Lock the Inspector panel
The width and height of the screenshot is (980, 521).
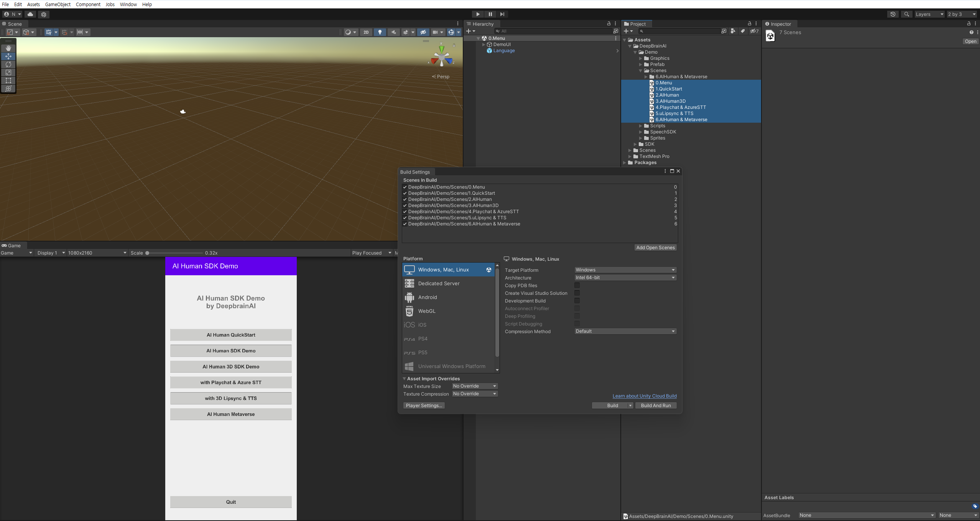point(969,24)
